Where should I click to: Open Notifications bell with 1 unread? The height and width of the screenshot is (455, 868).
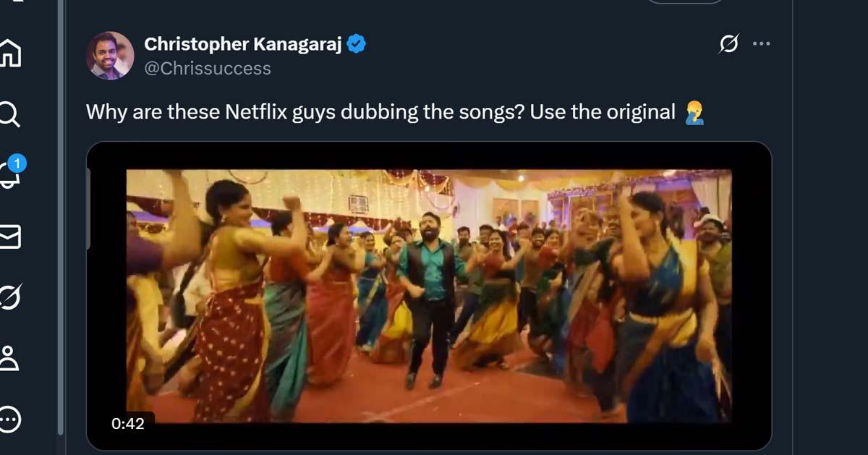pyautogui.click(x=10, y=174)
